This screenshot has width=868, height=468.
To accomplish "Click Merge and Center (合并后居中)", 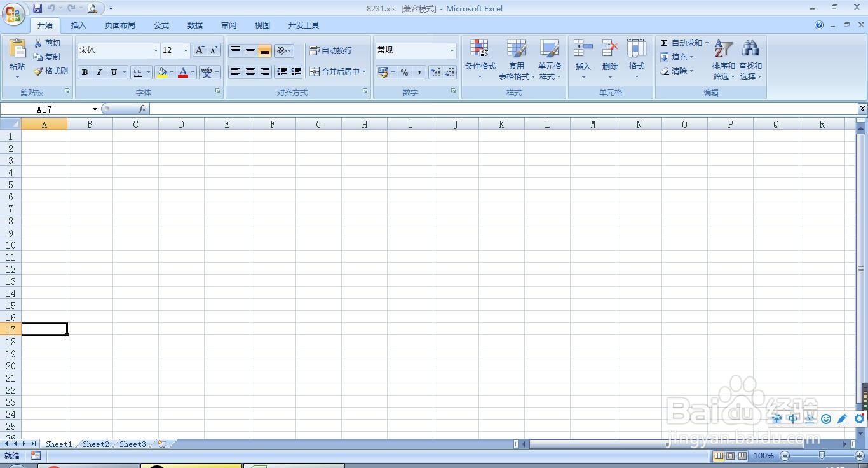I will (334, 72).
